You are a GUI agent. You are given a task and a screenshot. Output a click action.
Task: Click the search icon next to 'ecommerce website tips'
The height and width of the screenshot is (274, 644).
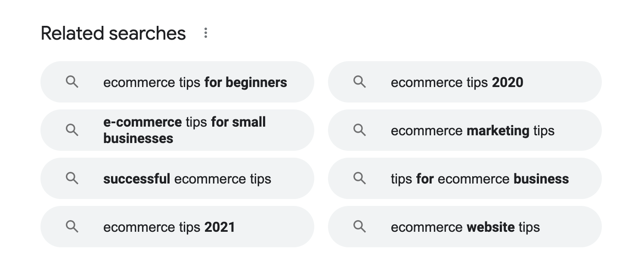tap(359, 227)
